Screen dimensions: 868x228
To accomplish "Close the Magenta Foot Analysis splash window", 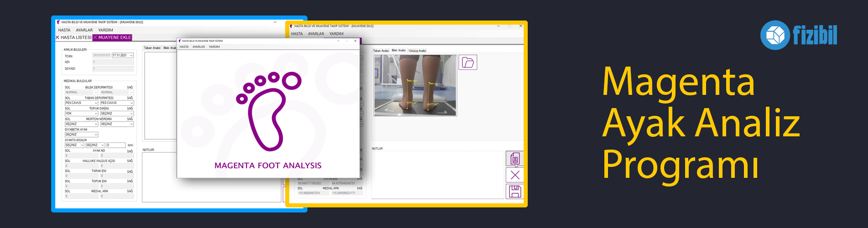I will tap(355, 41).
